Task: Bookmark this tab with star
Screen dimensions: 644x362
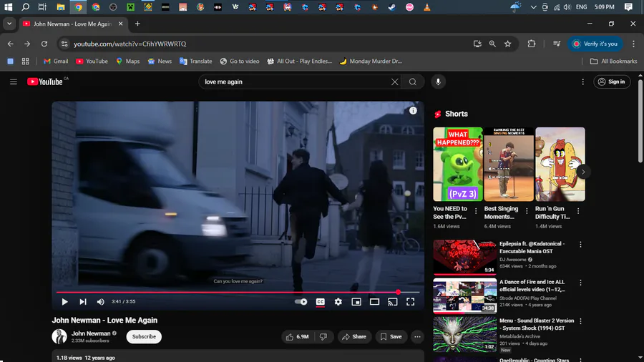Action: 508,44
